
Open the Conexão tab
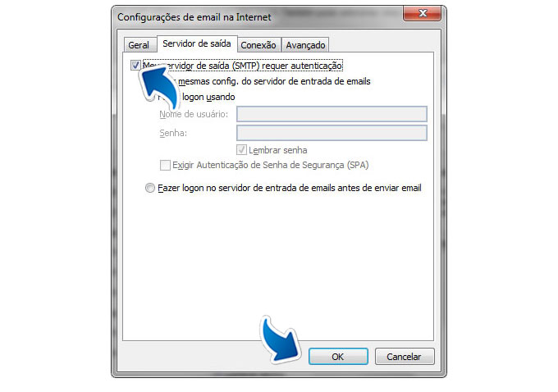click(258, 45)
